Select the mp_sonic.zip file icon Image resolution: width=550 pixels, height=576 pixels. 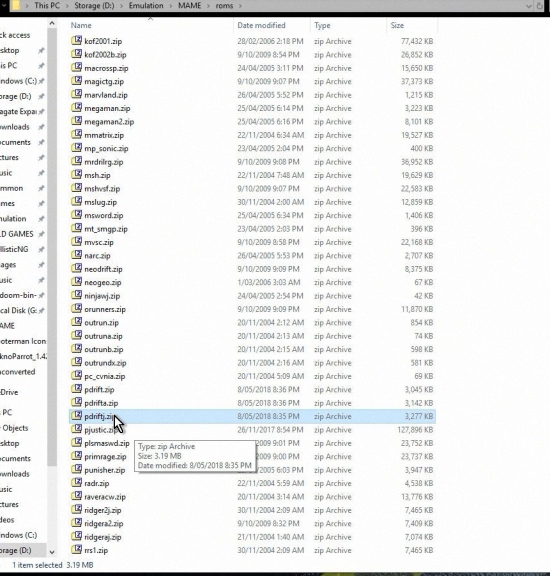(x=76, y=148)
